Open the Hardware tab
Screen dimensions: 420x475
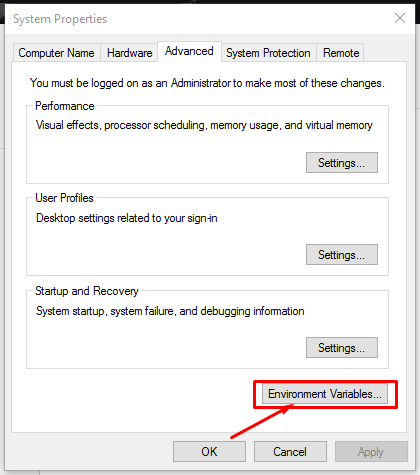point(129,53)
